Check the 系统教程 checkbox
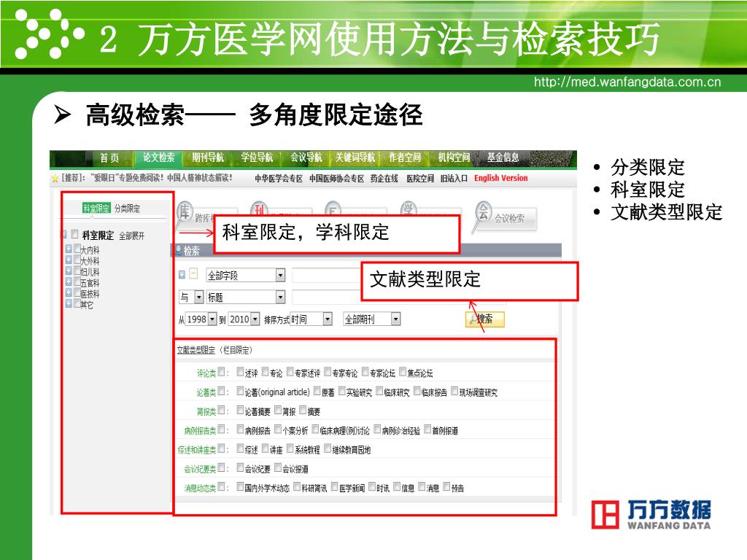747x560 pixels. click(290, 448)
